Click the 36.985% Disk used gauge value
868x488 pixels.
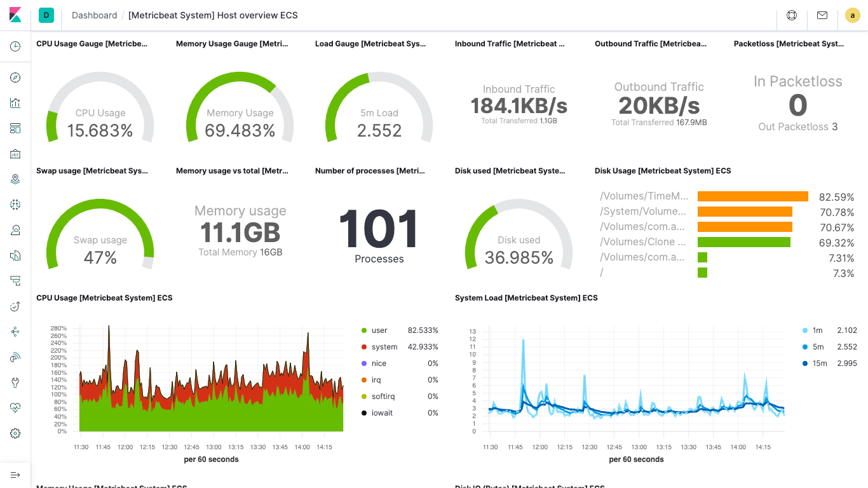coord(519,258)
